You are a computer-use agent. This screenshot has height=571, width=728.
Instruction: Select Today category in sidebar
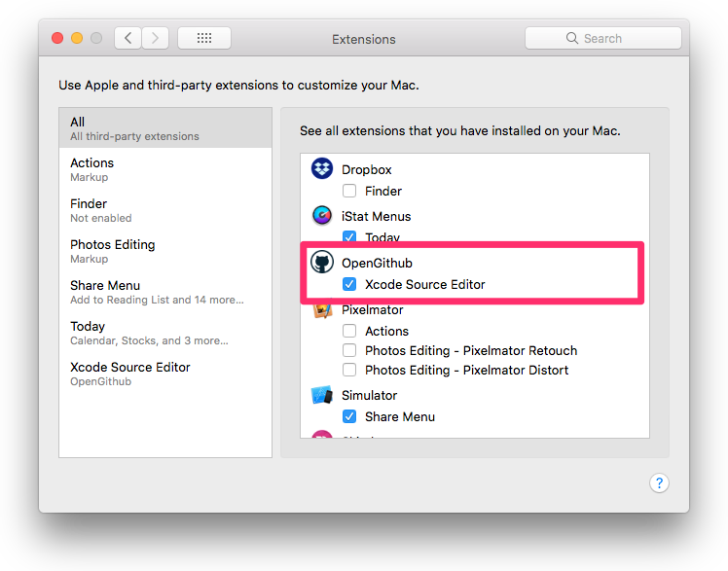pyautogui.click(x=165, y=332)
